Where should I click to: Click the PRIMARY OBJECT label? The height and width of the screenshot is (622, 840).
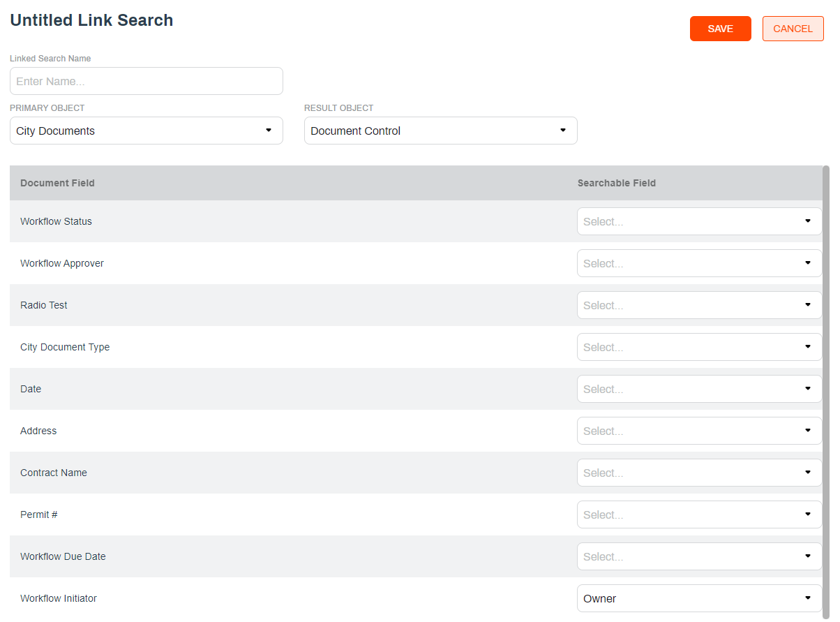pos(47,108)
